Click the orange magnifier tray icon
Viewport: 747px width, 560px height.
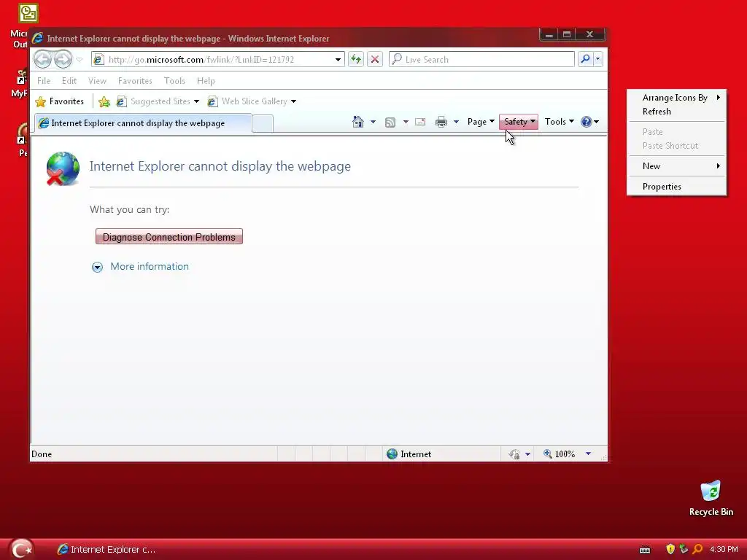point(697,549)
